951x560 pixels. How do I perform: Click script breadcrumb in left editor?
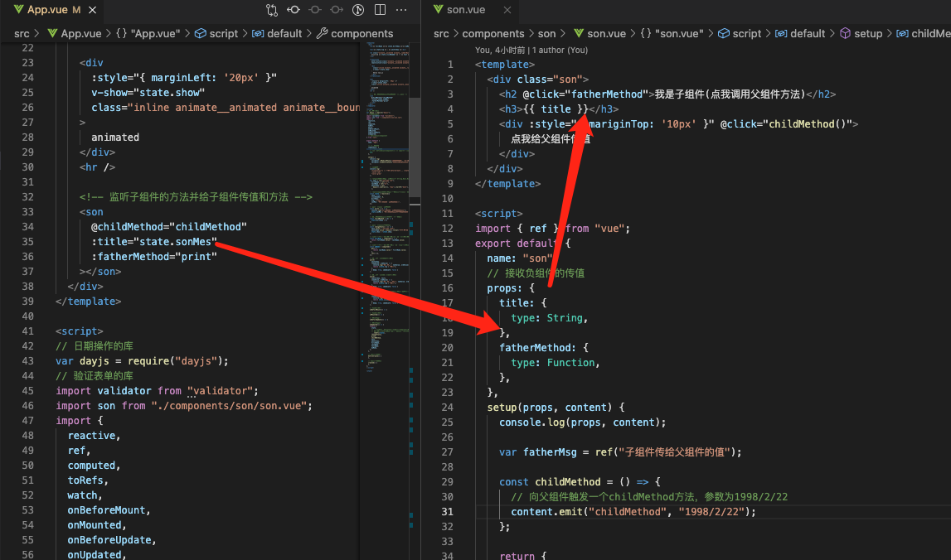pyautogui.click(x=216, y=33)
